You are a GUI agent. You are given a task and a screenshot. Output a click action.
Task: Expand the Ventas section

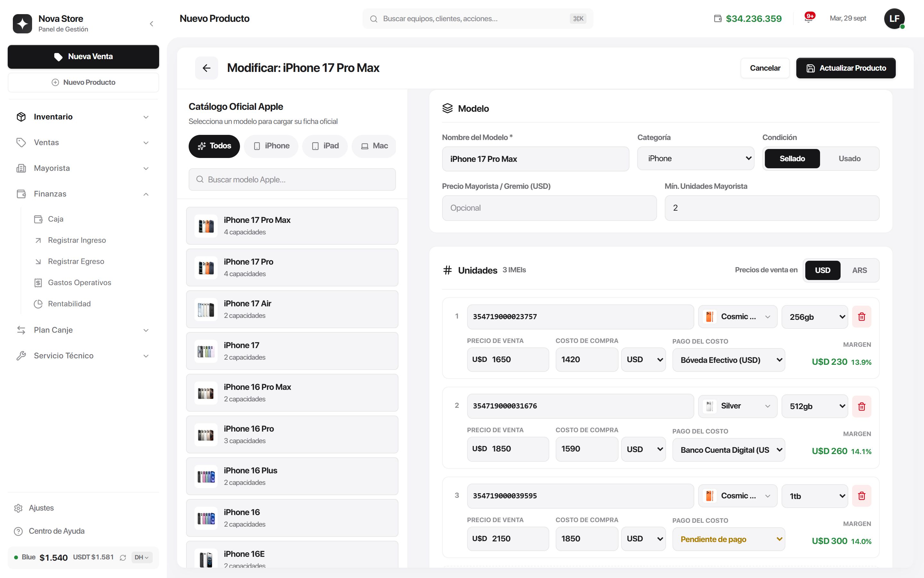(x=83, y=143)
